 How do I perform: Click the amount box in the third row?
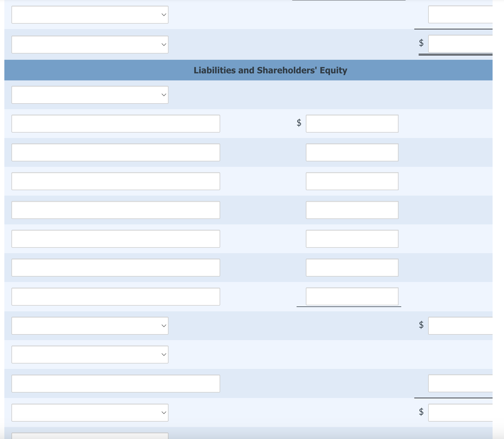[x=352, y=181]
